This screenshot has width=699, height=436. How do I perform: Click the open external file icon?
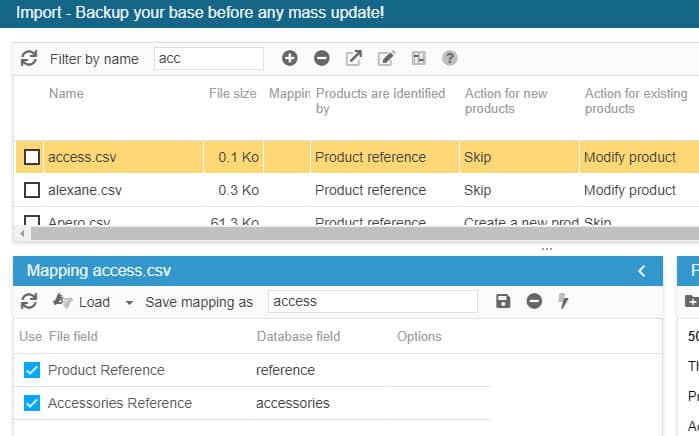click(x=354, y=59)
